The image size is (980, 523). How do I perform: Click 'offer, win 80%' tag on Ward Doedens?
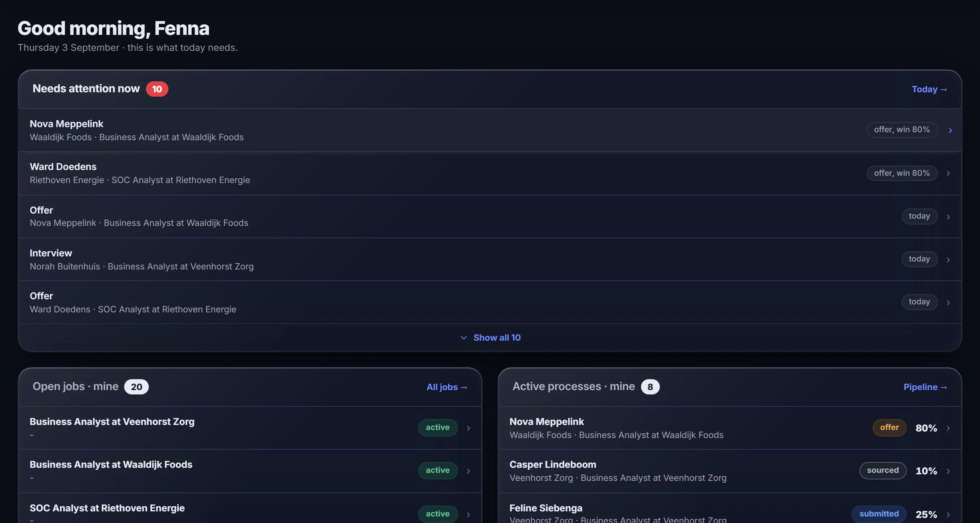coord(902,173)
